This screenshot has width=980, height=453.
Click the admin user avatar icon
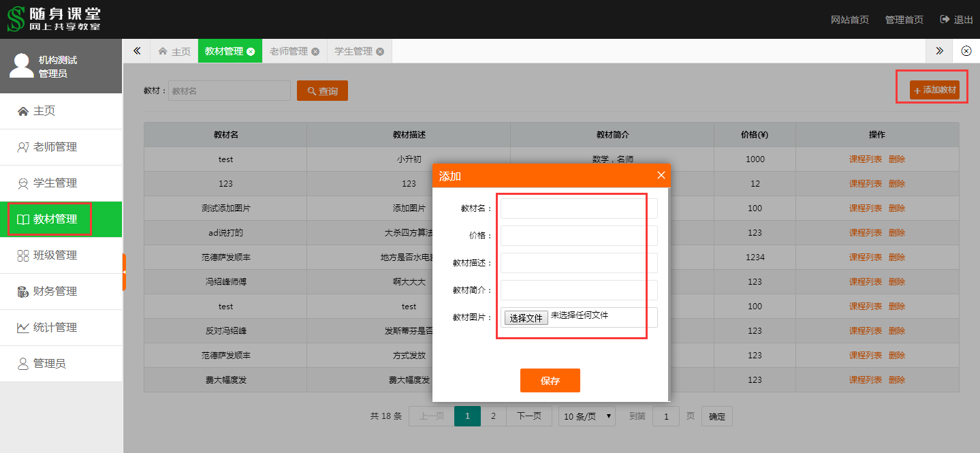tap(21, 65)
